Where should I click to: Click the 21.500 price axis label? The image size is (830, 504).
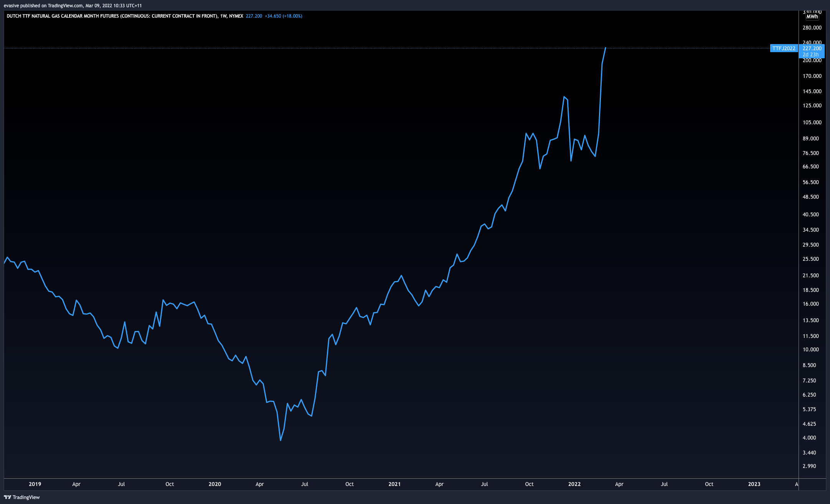(x=811, y=275)
